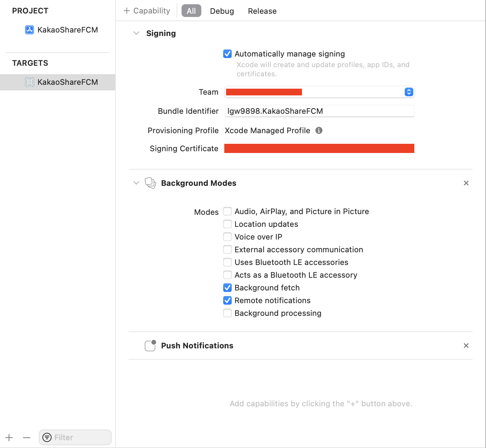Viewport: 486px width, 448px height.
Task: Remove Push Notifications capability
Action: pos(466,346)
